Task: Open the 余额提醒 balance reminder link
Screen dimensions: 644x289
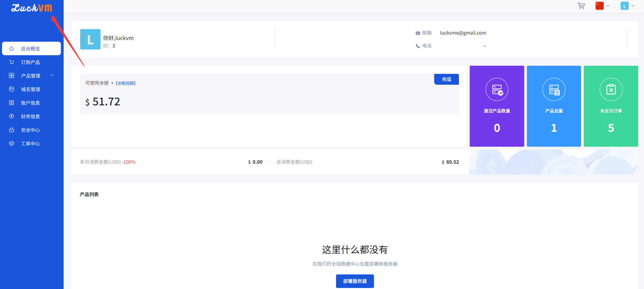Action: 126,83
